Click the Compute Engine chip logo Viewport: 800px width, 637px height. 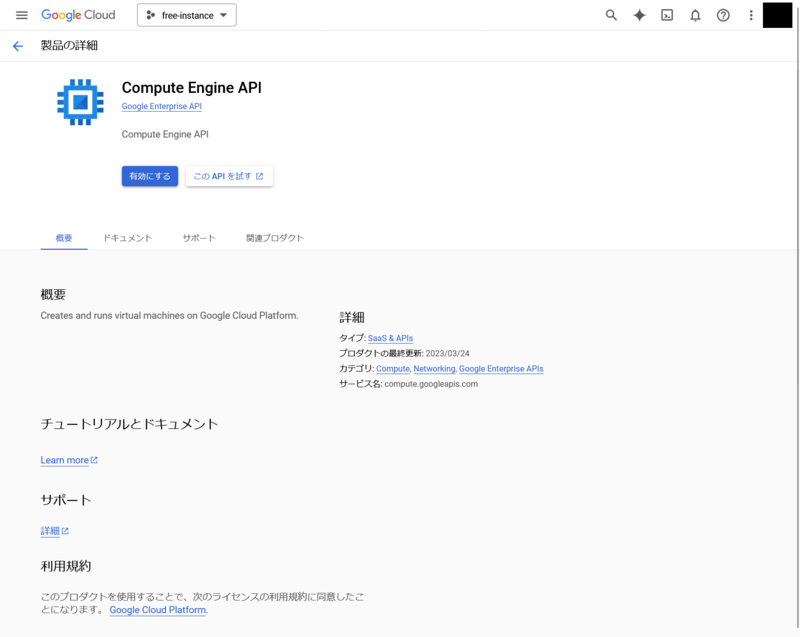click(x=80, y=102)
